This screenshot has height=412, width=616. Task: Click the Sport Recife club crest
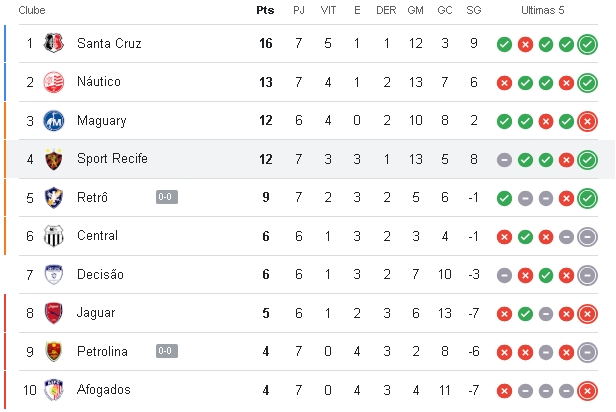(54, 159)
